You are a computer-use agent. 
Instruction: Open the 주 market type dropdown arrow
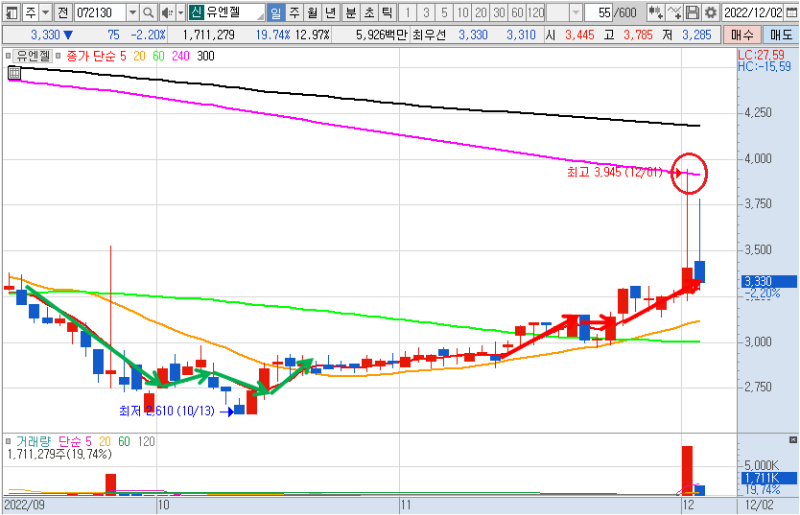(x=45, y=12)
